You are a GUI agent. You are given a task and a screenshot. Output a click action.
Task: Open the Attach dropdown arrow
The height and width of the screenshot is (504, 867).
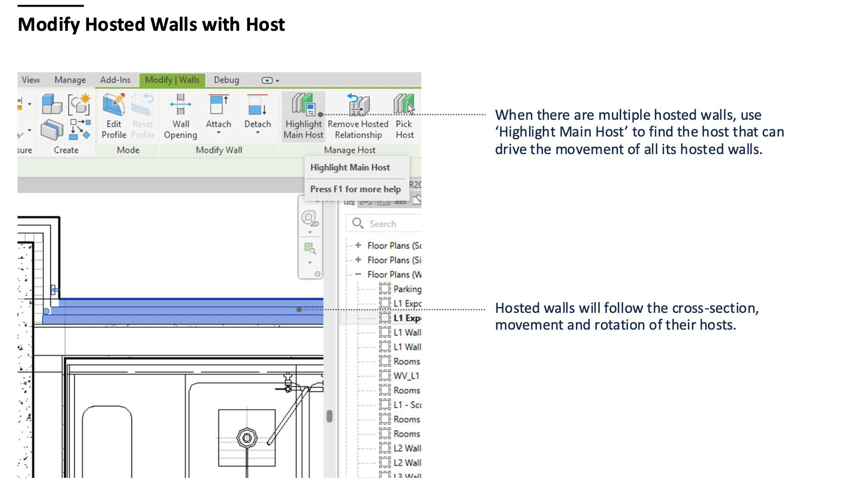[x=219, y=133]
